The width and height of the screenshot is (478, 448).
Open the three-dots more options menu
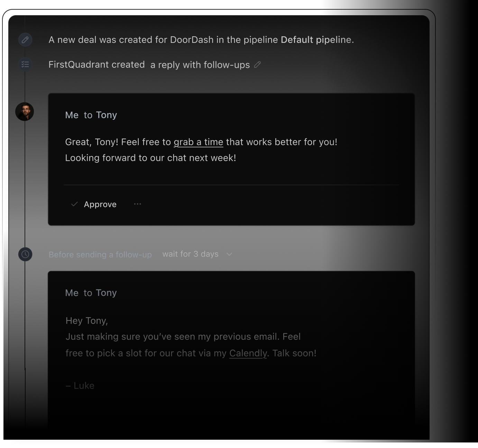click(x=138, y=204)
